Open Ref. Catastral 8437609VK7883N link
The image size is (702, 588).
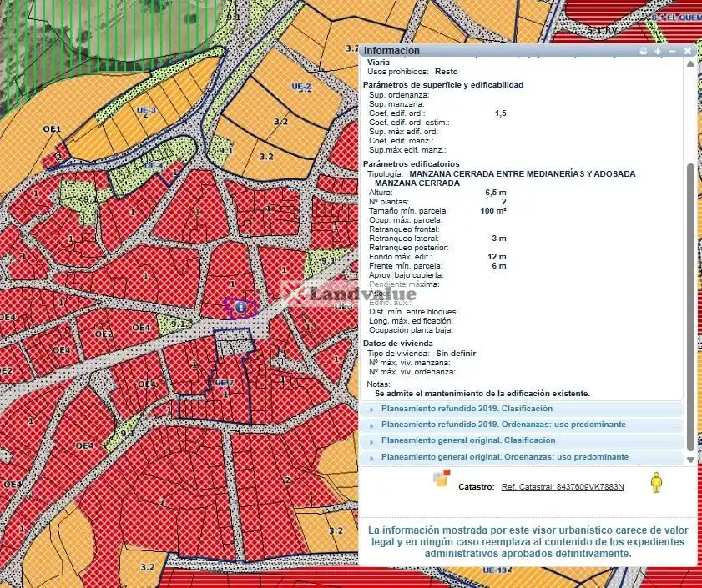pyautogui.click(x=563, y=487)
